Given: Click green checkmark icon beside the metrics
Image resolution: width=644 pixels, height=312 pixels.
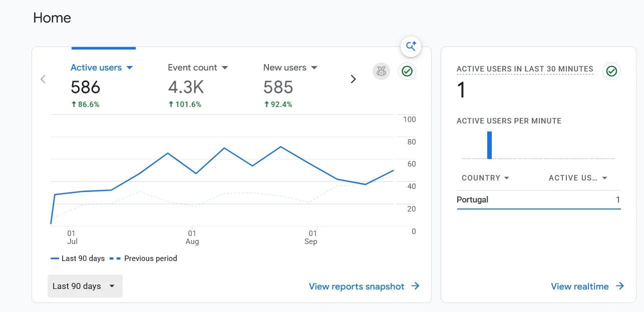Looking at the screenshot, I should [407, 71].
